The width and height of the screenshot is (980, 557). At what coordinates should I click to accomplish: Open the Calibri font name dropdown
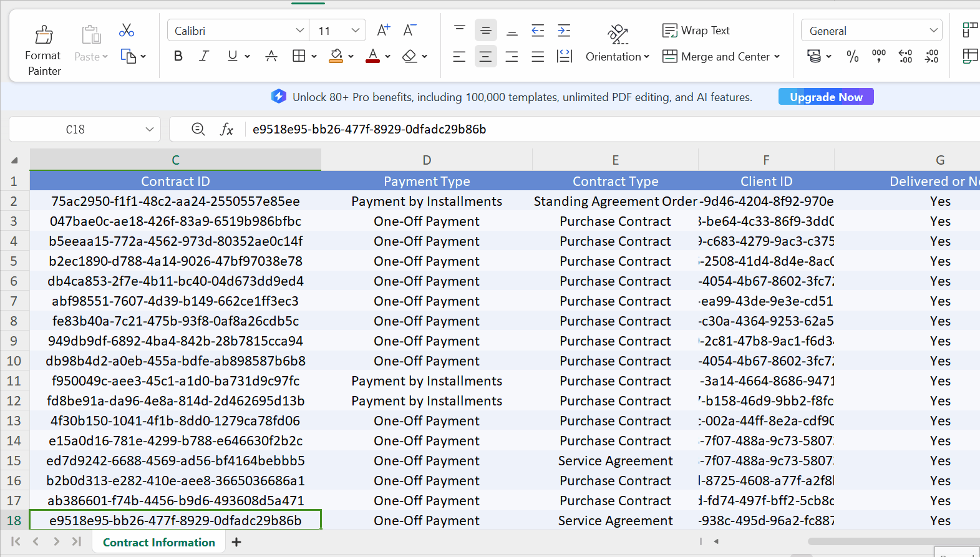tap(299, 31)
